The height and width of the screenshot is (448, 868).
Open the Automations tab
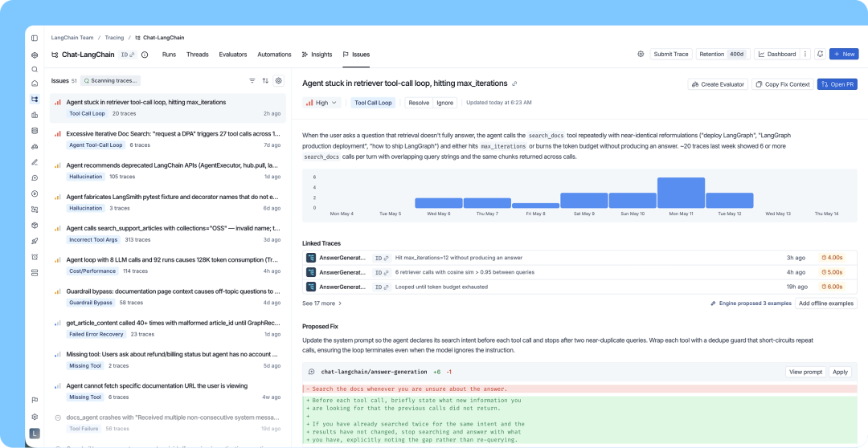[x=274, y=55]
